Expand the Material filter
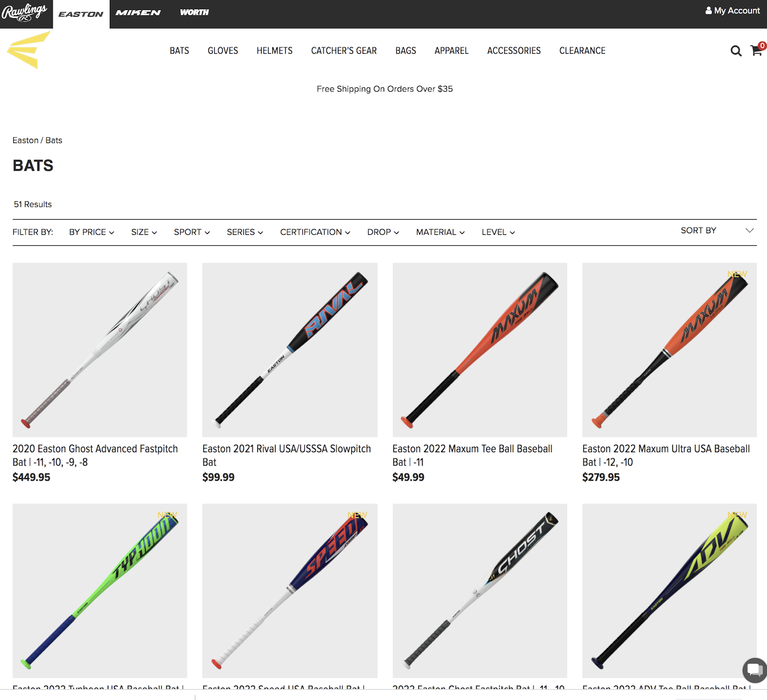Screen dimensions: 767x700 tap(440, 232)
